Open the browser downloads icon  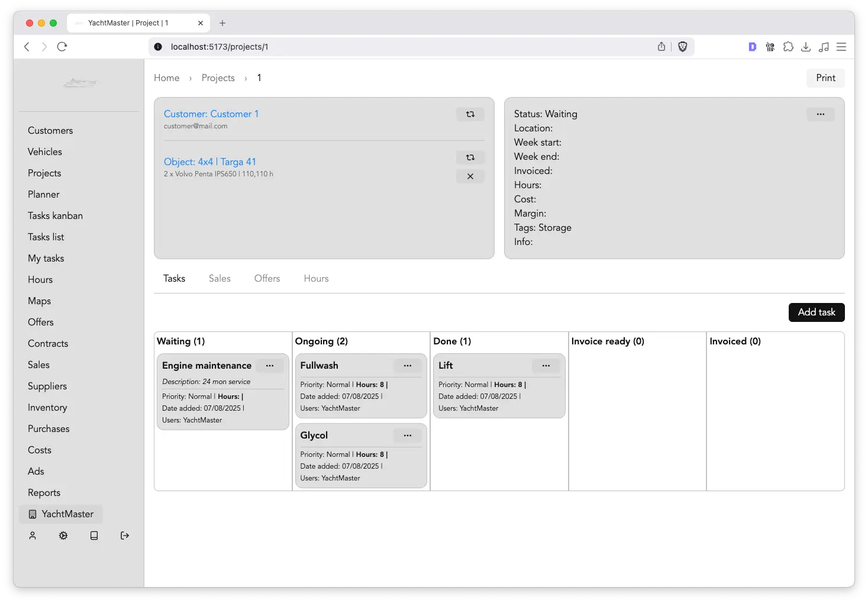coord(805,47)
